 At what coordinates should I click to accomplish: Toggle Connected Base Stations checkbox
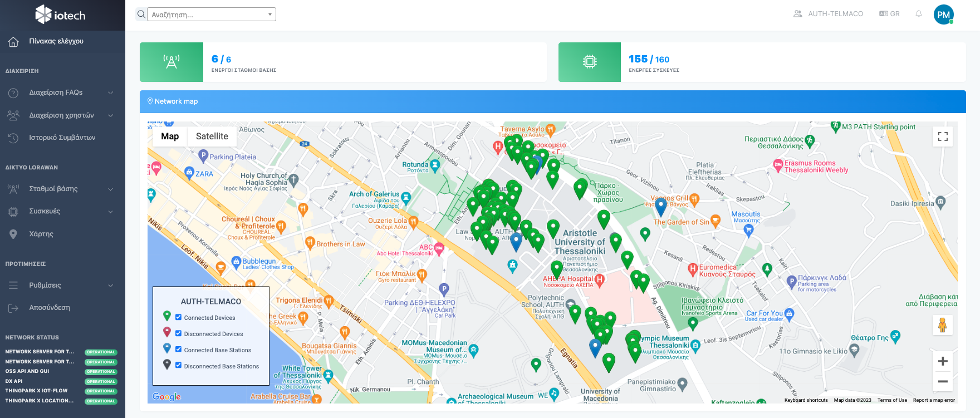179,349
